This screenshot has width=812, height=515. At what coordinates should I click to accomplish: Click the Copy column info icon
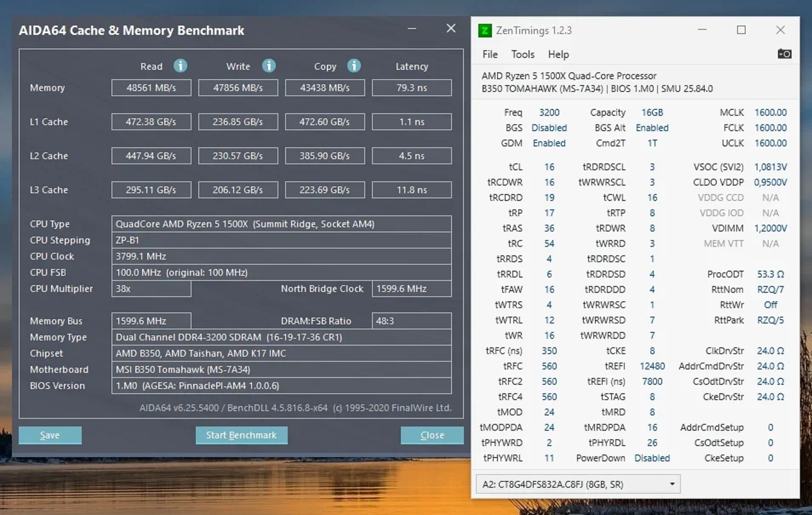coord(354,66)
